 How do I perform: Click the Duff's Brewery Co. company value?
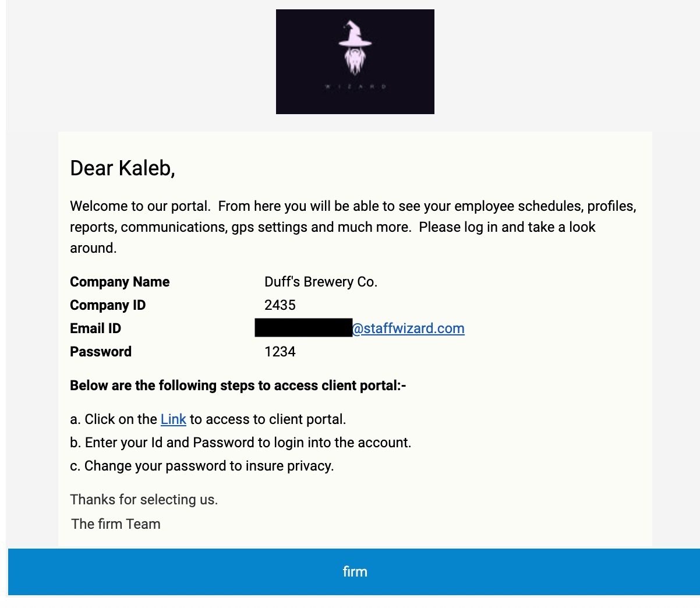pos(320,282)
